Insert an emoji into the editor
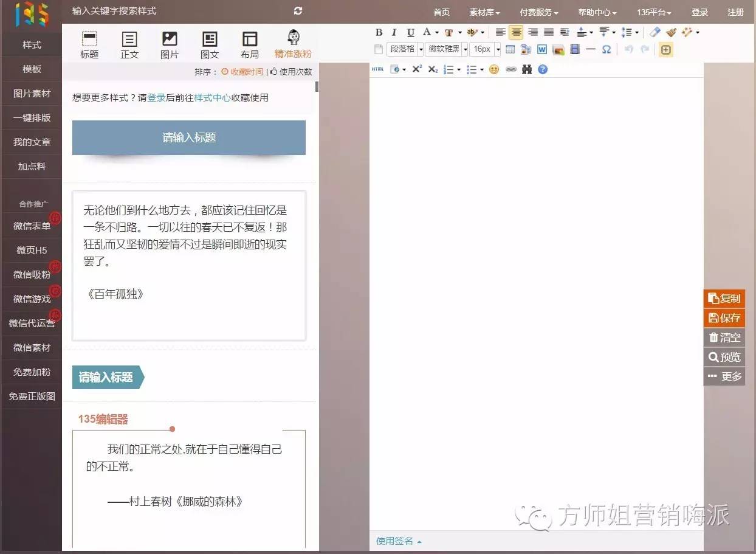756x554 pixels. coord(494,69)
